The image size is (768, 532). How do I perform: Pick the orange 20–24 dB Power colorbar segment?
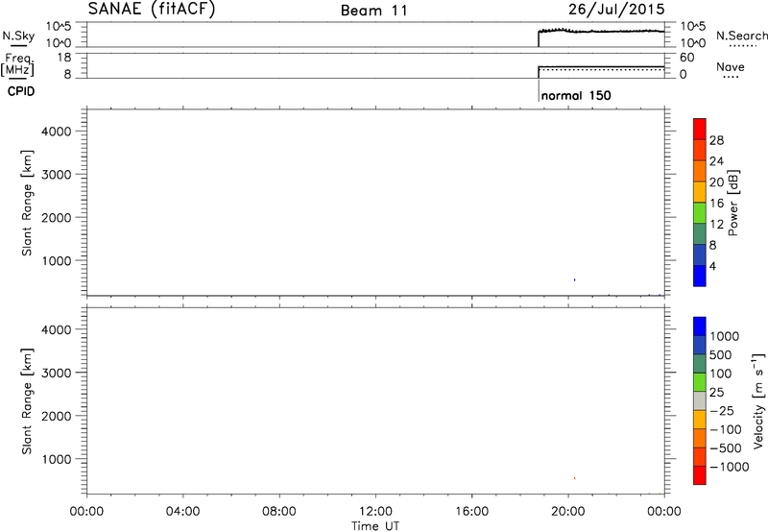[x=700, y=171]
